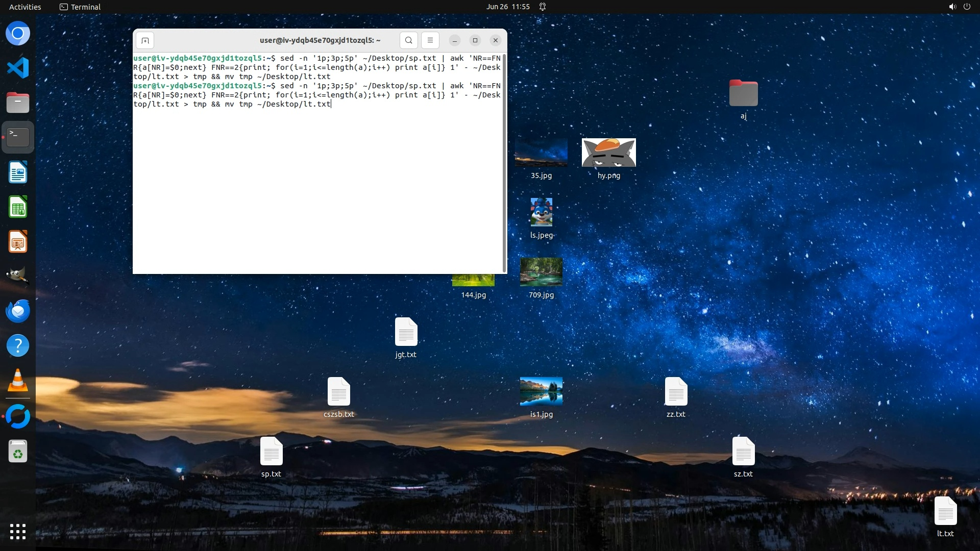Open Visual Studio Code from dock
Screen dimensions: 980x551
pyautogui.click(x=18, y=68)
